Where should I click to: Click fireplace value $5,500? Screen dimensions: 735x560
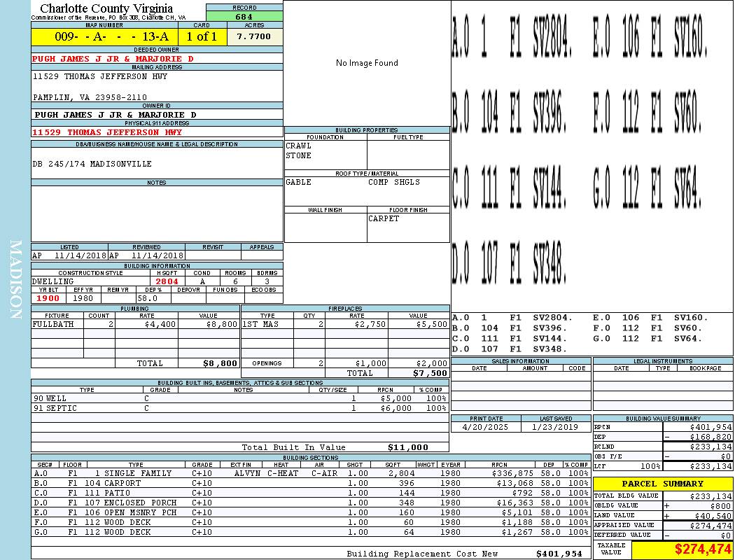point(432,324)
